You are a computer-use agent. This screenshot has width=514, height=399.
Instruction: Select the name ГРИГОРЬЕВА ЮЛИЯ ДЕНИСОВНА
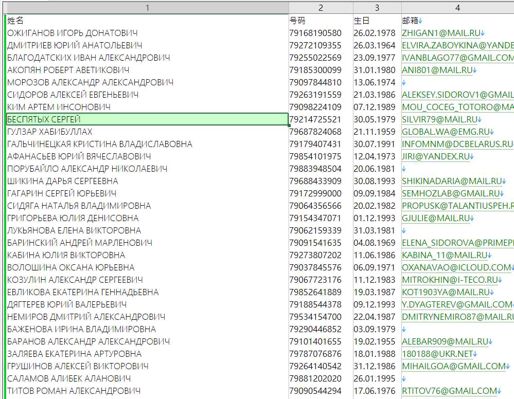click(73, 218)
